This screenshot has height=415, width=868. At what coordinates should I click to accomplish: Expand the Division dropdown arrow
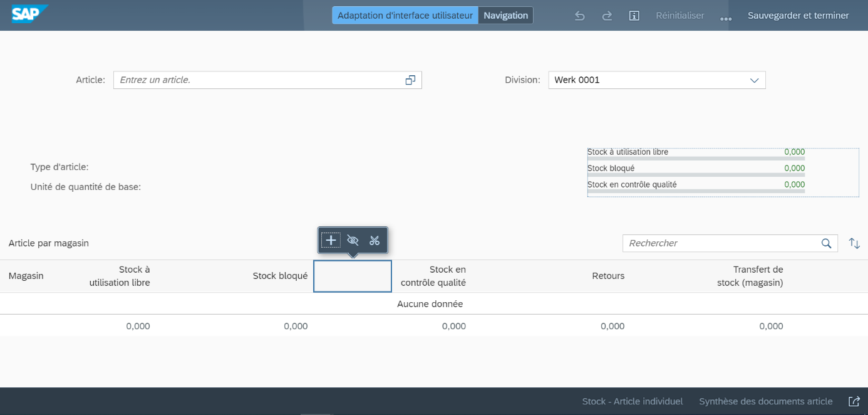754,80
